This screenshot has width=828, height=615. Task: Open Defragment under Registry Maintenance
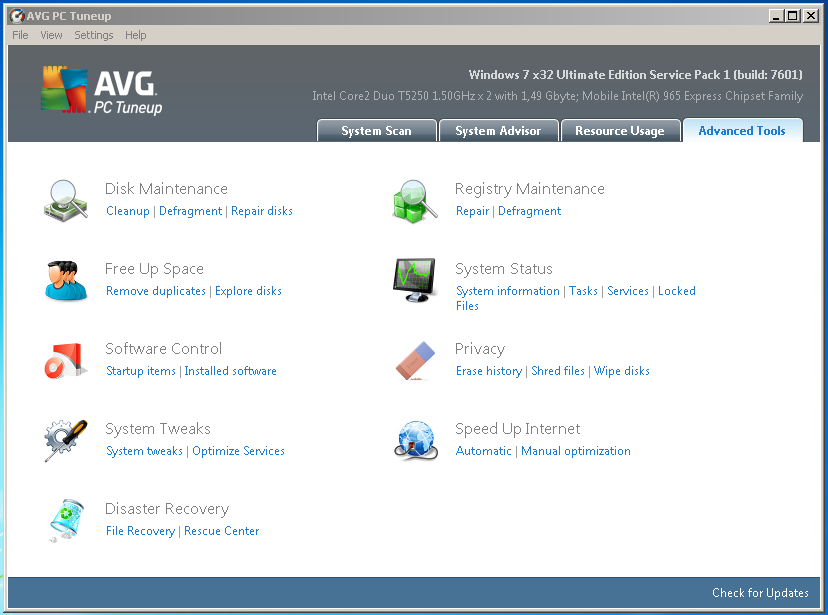click(x=530, y=211)
